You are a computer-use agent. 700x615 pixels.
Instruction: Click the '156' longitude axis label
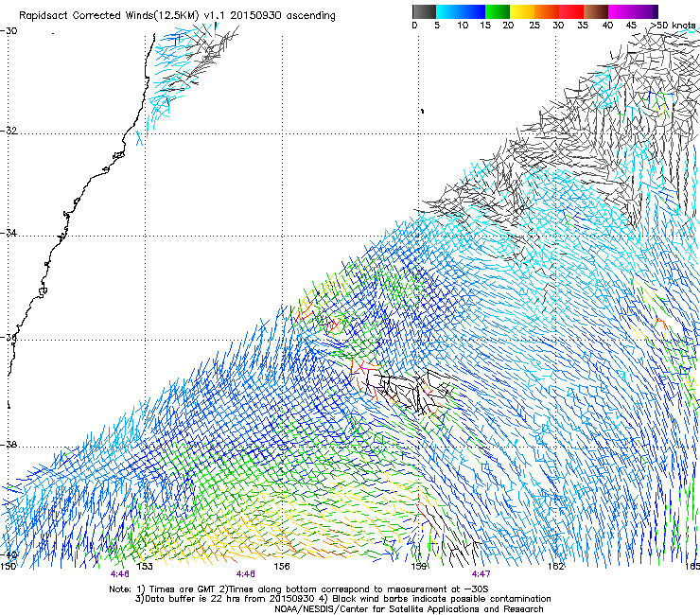pos(282,567)
